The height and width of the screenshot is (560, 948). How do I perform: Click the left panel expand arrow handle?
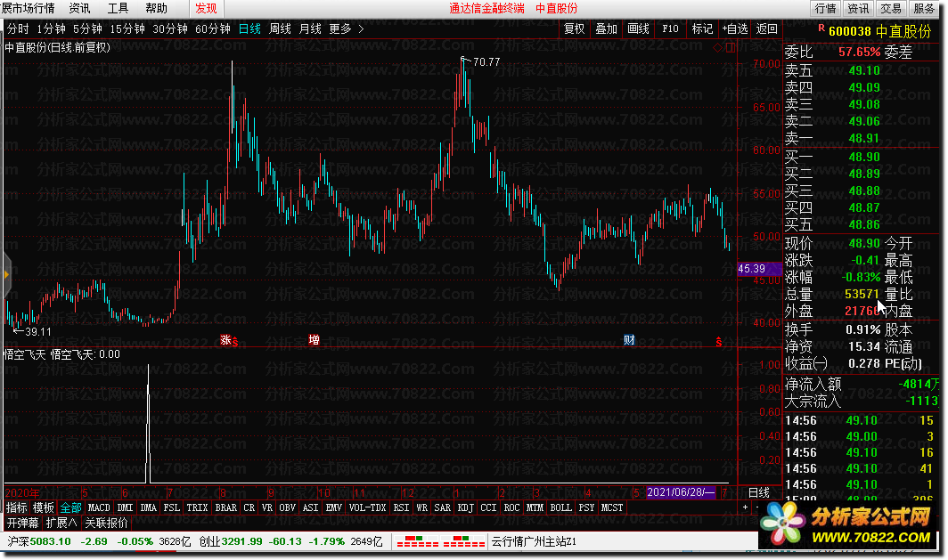(x=6, y=275)
